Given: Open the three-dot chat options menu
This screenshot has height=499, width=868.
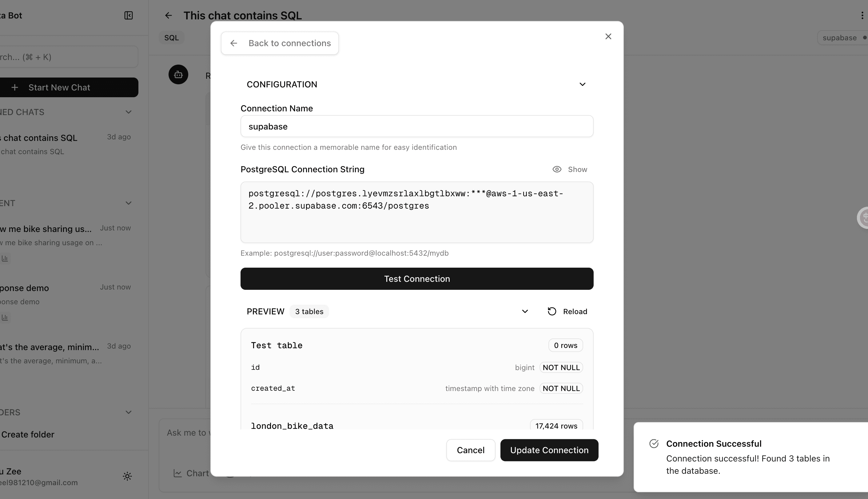Looking at the screenshot, I should click(x=862, y=15).
